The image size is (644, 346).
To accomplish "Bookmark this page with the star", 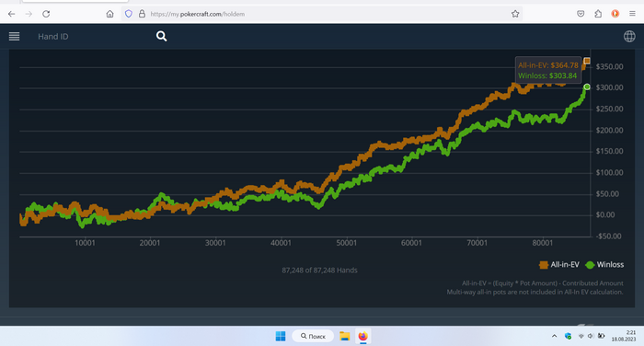I will coord(515,14).
